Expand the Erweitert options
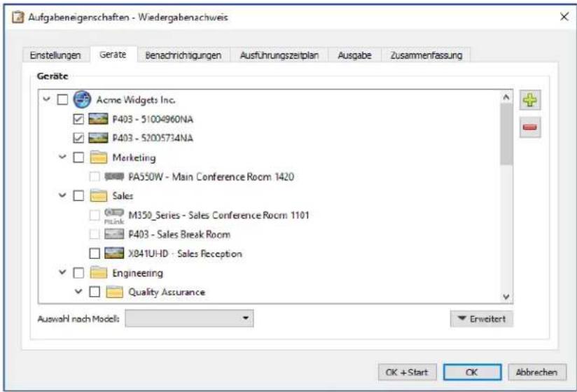 (481, 318)
